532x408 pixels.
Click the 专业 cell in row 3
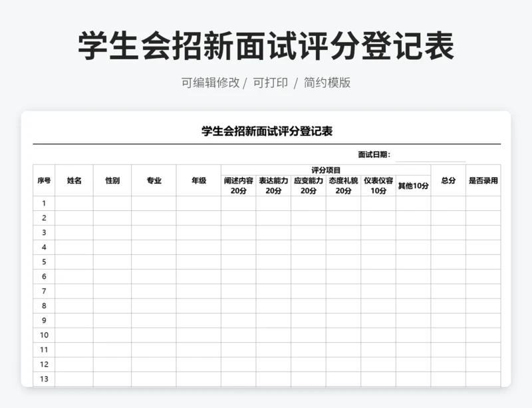point(154,232)
